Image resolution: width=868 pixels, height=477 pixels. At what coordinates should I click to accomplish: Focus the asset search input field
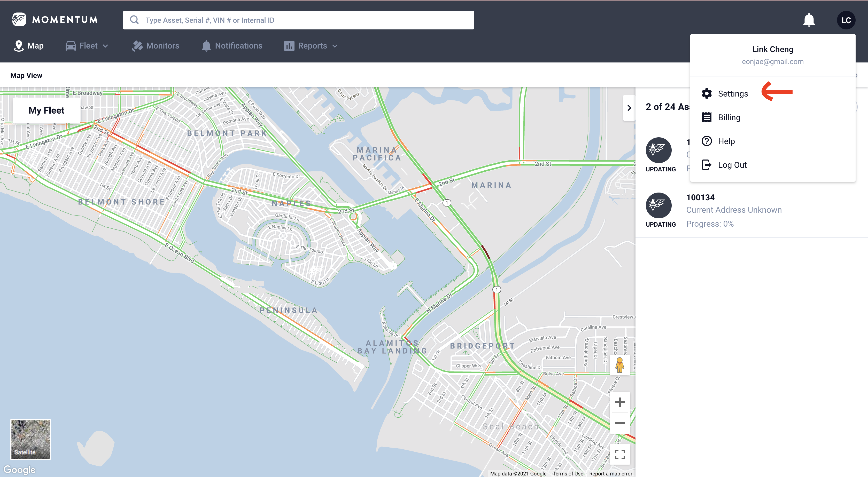303,20
